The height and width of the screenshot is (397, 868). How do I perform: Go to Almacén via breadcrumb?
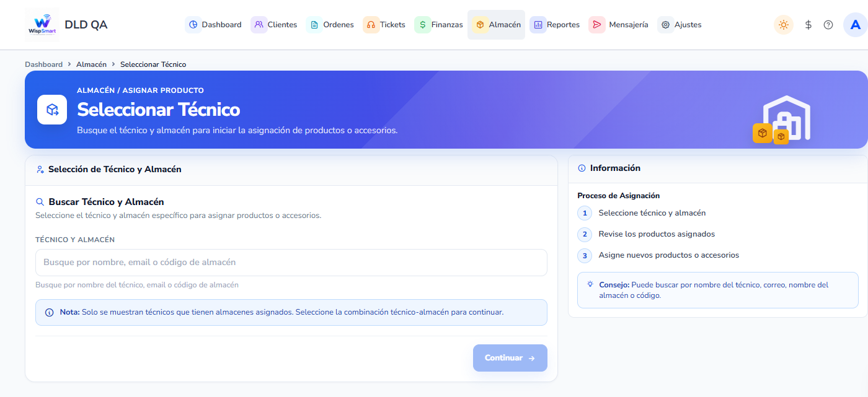pos(91,64)
